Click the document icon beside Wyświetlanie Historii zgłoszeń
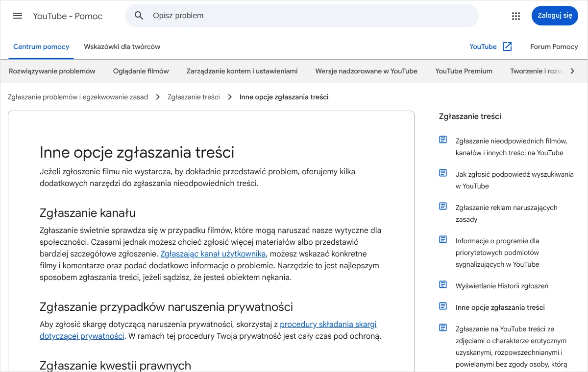Image resolution: width=588 pixels, height=372 pixels. (443, 285)
